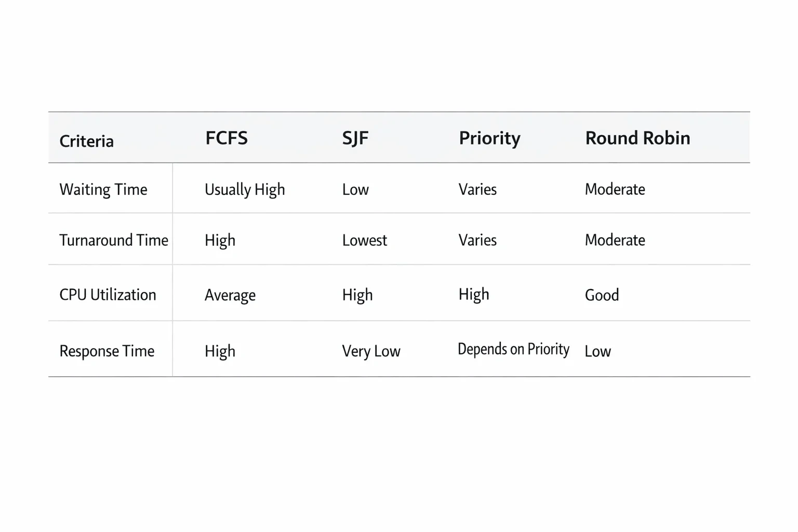Click the Average cell under FCFS
The image size is (798, 532).
tap(230, 295)
